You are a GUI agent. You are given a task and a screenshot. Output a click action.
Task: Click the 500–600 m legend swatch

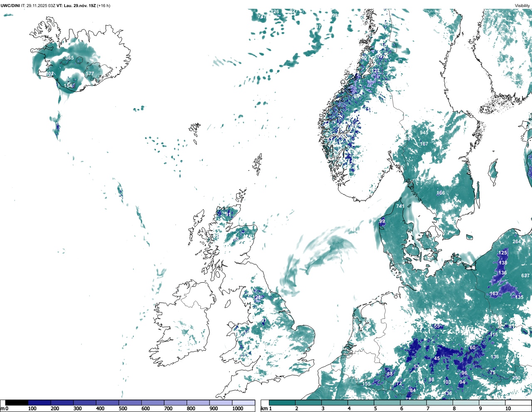pyautogui.click(x=130, y=402)
